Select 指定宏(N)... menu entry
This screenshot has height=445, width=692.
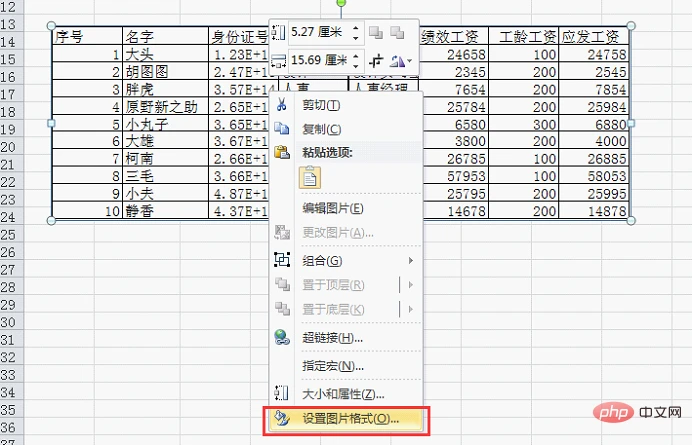click(x=333, y=366)
